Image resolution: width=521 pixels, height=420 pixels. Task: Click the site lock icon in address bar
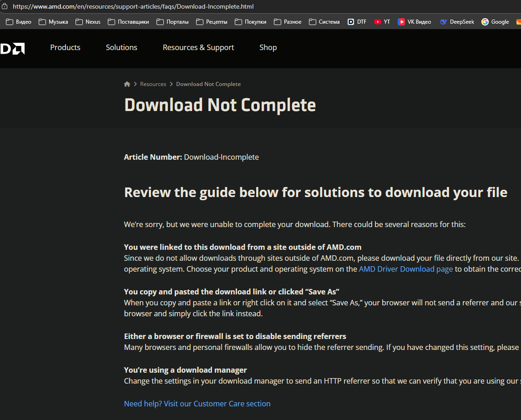(x=5, y=6)
